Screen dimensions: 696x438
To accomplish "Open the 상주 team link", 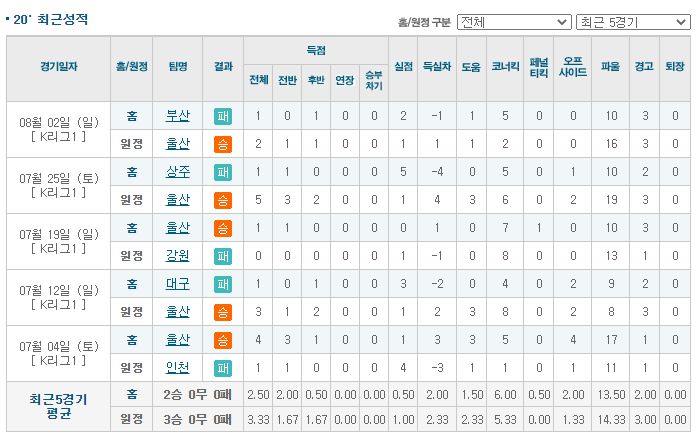I will [x=178, y=172].
